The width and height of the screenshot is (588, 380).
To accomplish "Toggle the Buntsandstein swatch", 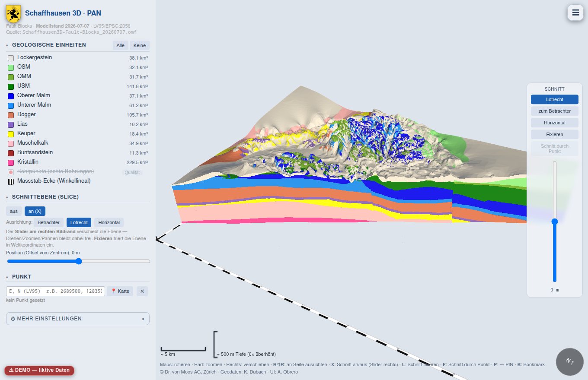I will tap(11, 153).
